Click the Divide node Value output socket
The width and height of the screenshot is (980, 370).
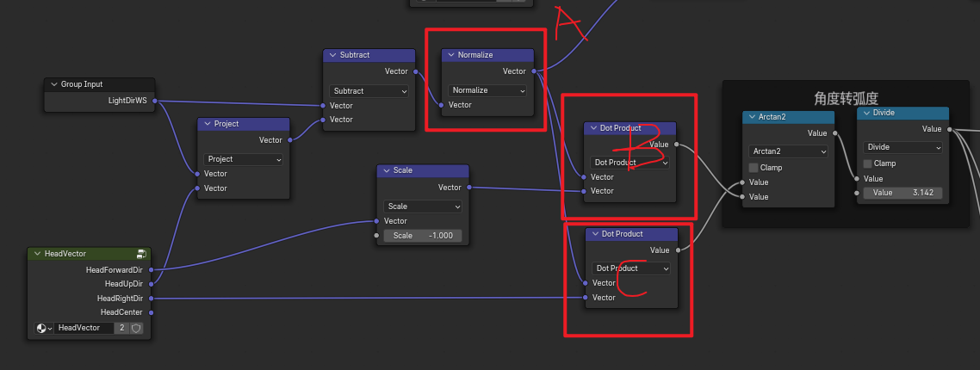point(950,129)
